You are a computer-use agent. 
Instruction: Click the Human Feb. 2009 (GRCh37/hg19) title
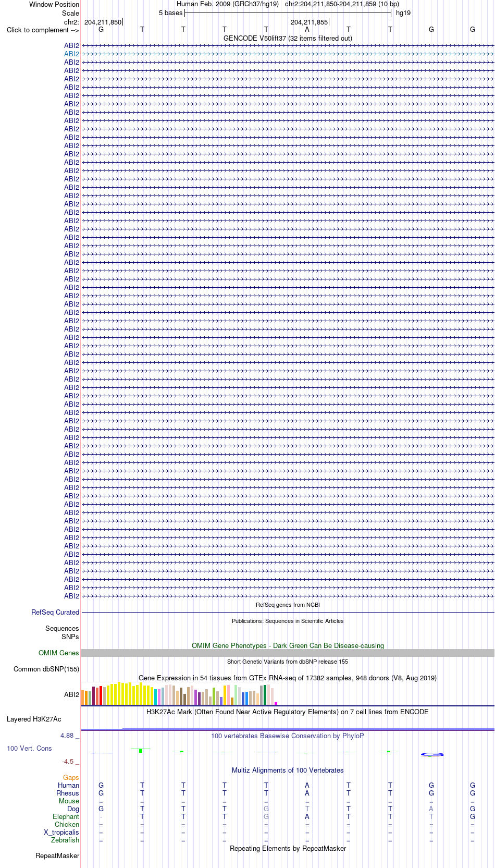(x=228, y=4)
